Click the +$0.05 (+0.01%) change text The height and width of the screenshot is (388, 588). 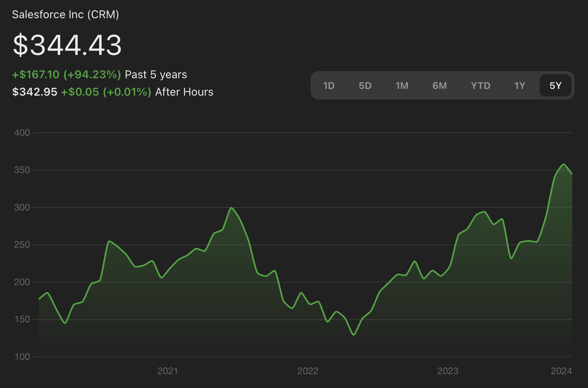click(106, 92)
